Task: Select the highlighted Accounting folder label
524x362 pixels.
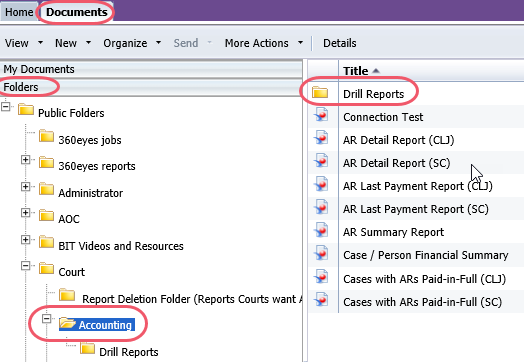Action: [105, 325]
